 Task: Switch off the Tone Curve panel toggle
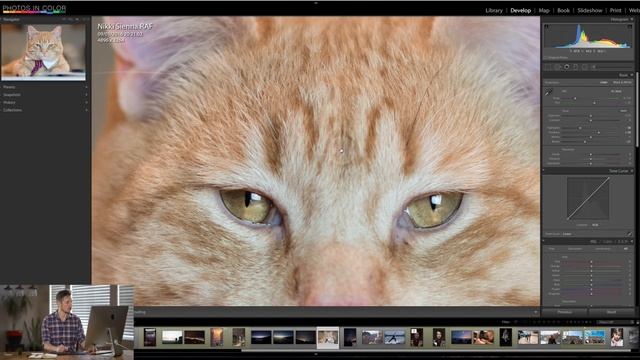click(543, 171)
